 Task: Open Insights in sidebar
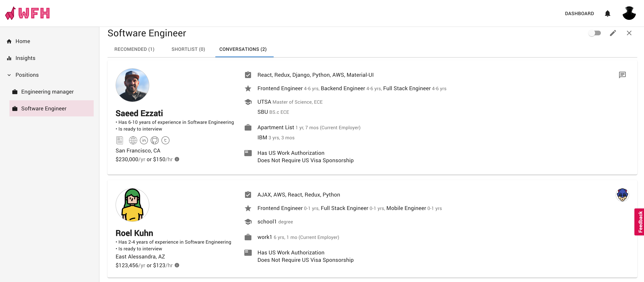(25, 58)
